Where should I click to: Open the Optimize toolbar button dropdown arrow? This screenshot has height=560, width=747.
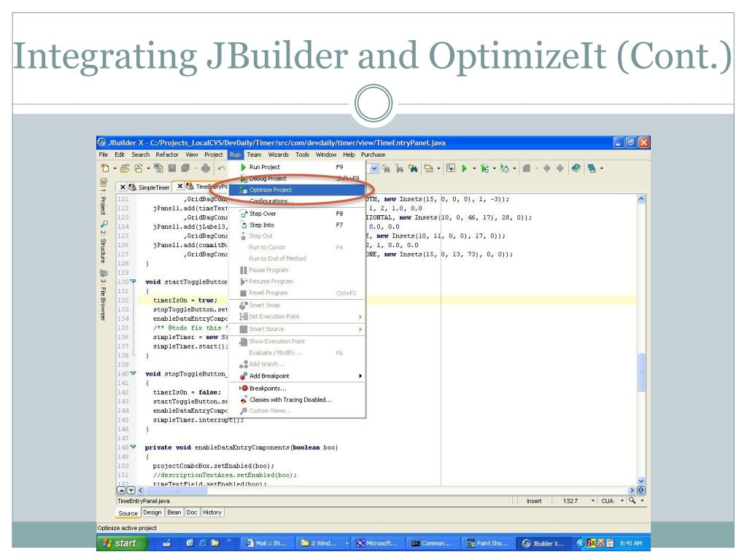(x=514, y=168)
